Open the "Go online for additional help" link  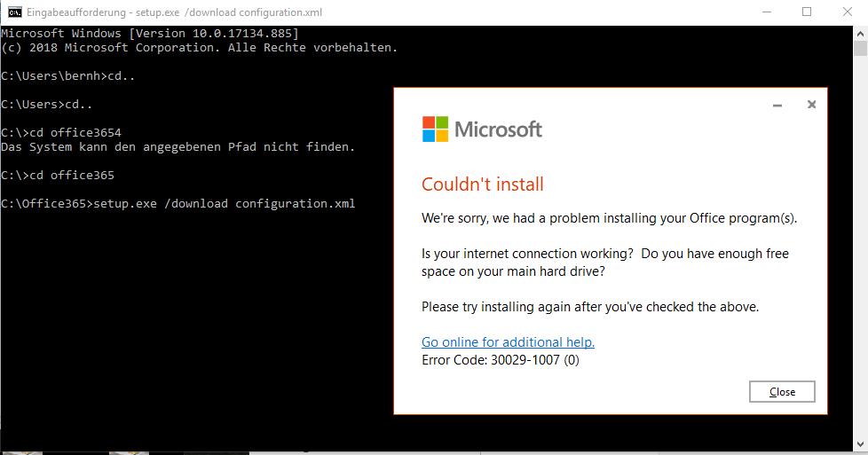[509, 342]
